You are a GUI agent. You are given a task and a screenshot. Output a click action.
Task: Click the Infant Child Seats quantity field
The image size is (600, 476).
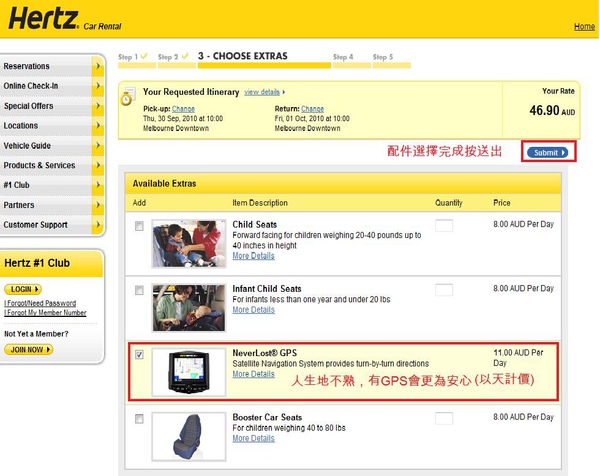click(444, 290)
